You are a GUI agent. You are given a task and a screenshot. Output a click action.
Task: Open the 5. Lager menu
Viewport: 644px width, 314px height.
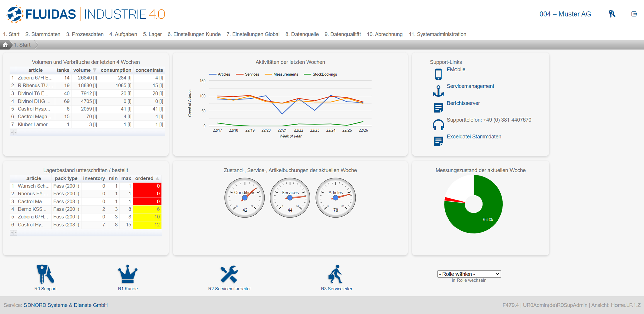tap(152, 34)
